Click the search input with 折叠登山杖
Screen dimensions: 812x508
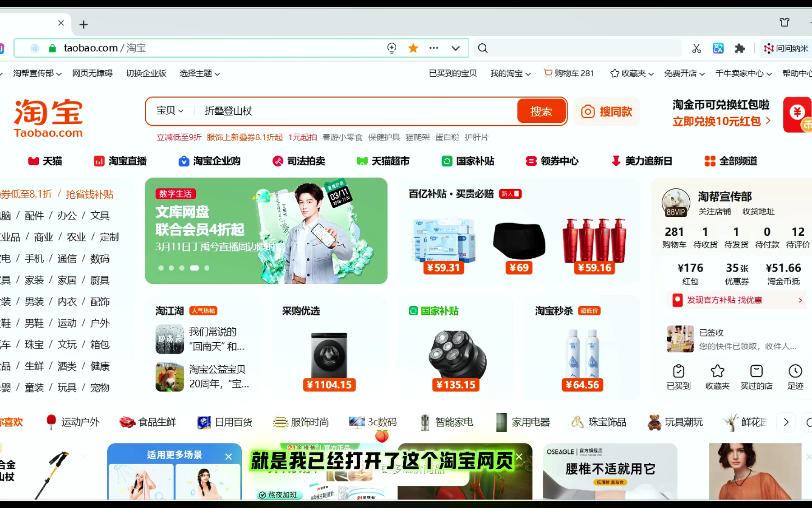352,111
